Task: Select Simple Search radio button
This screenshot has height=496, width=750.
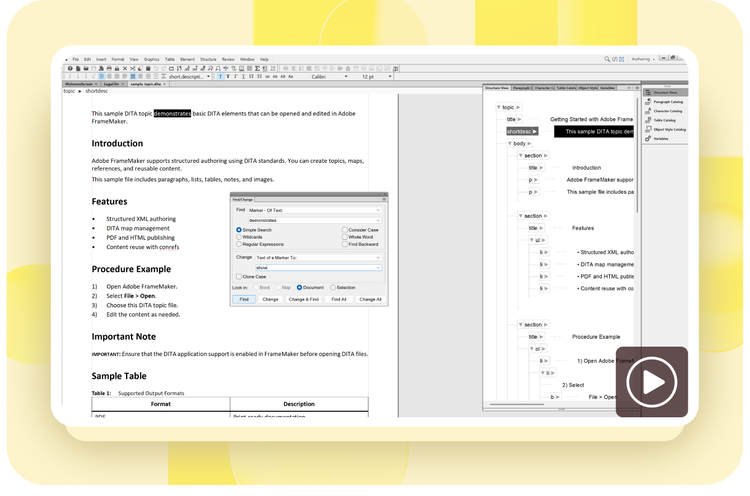Action: 239,230
